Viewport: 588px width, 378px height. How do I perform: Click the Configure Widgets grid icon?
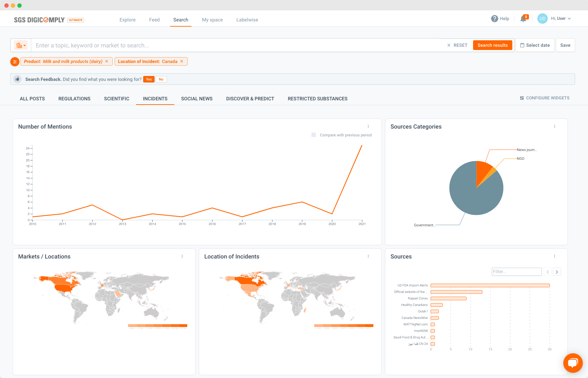(522, 98)
